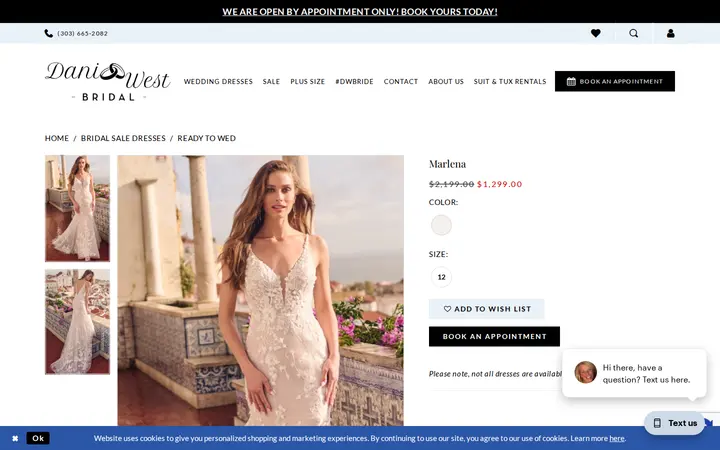Screen dimensions: 720x450
Task: Select the ivory color swatch
Action: [441, 225]
